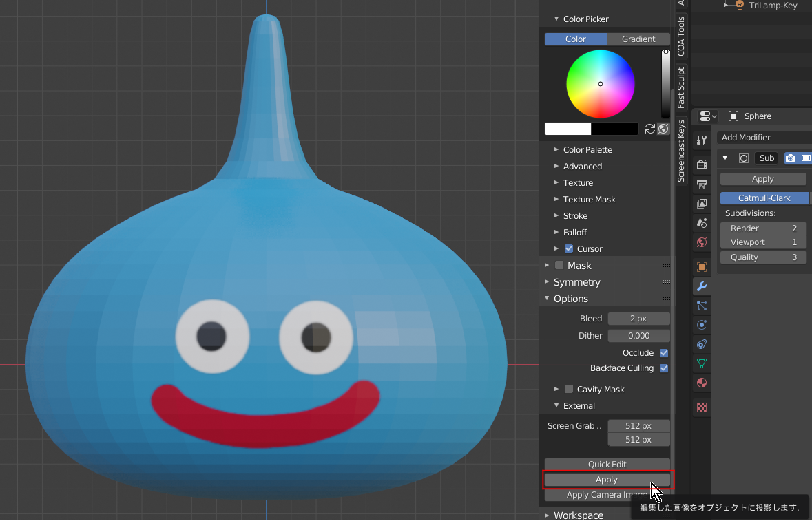The width and height of the screenshot is (812, 521).
Task: Open the Screencast Keys sidebar tab
Action: pos(681,151)
